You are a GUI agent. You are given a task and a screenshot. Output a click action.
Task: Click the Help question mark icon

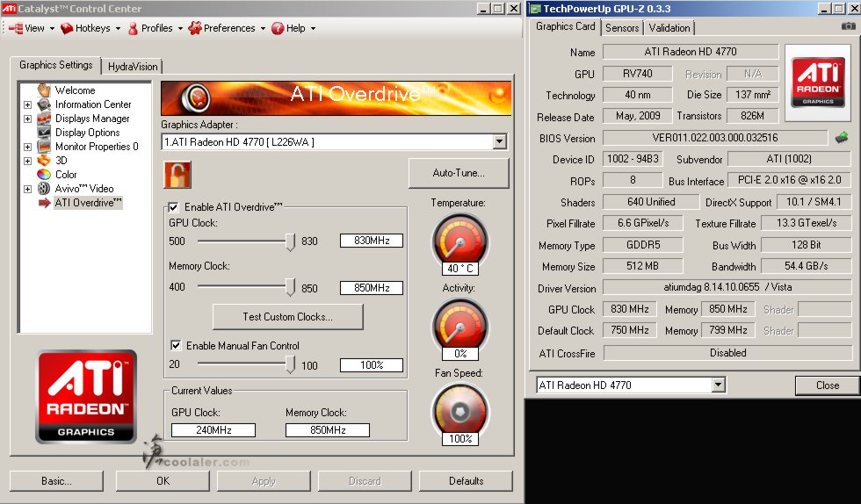pyautogui.click(x=278, y=28)
